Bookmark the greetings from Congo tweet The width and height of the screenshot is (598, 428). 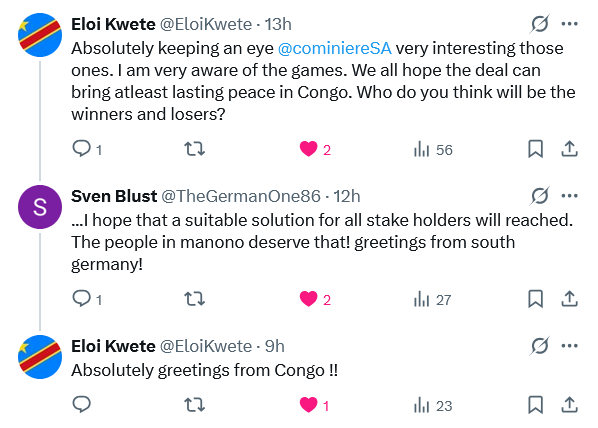pyautogui.click(x=535, y=405)
